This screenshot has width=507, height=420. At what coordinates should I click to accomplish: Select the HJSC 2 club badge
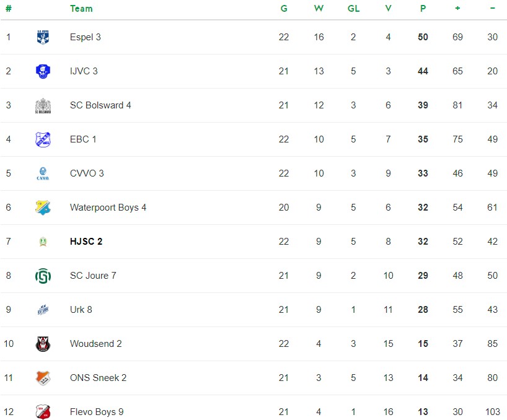43,242
